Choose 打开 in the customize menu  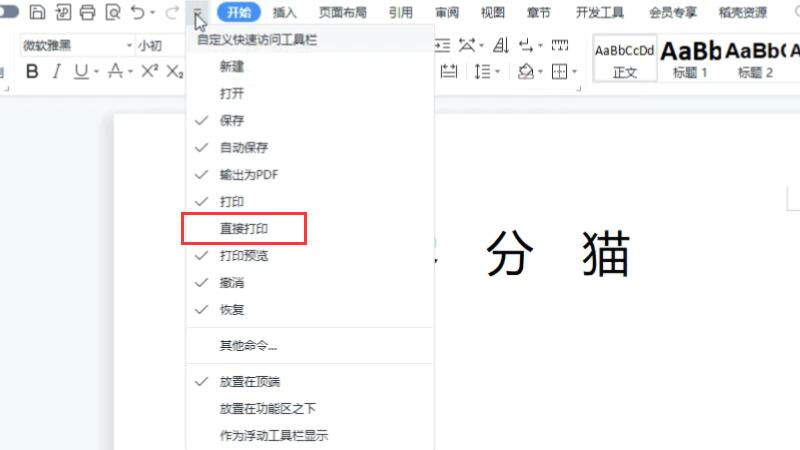tap(310, 93)
